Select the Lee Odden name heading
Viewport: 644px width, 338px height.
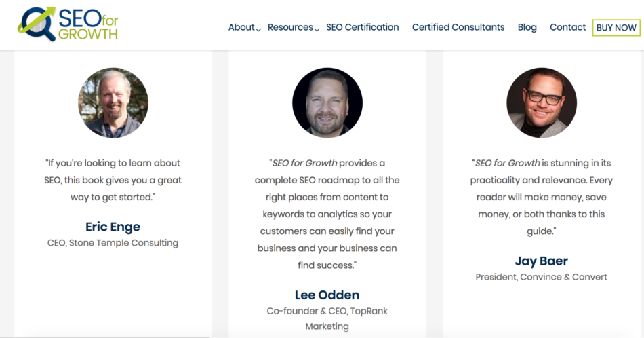pyautogui.click(x=327, y=295)
